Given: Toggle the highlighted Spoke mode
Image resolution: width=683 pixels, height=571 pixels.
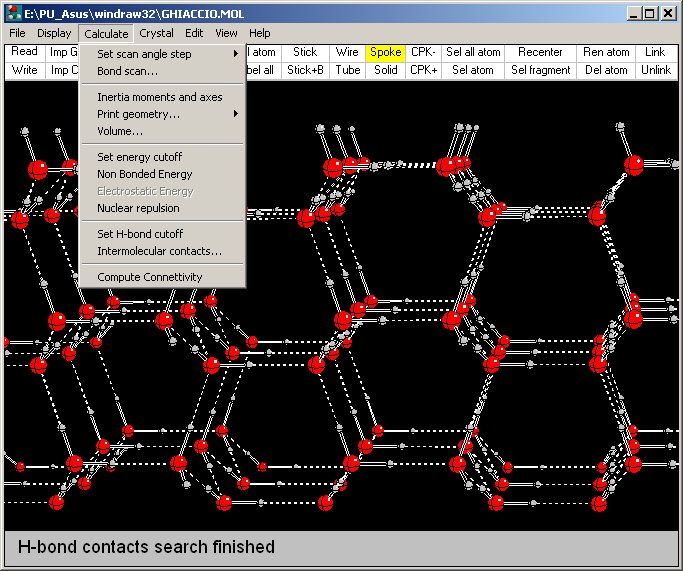Looking at the screenshot, I should (385, 52).
